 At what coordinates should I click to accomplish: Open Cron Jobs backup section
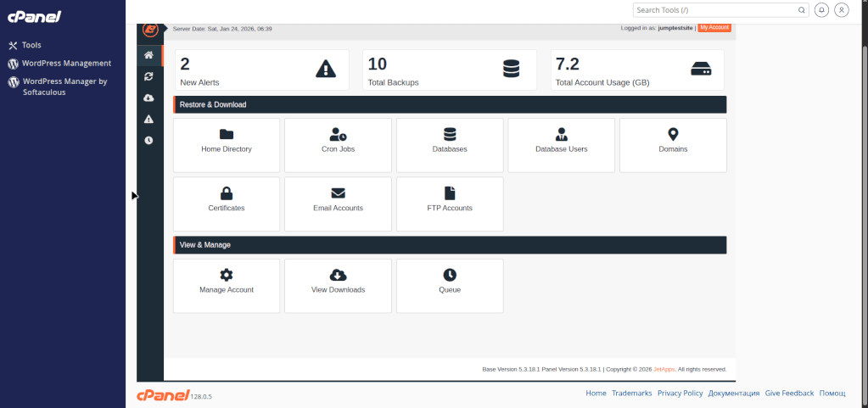coord(338,145)
